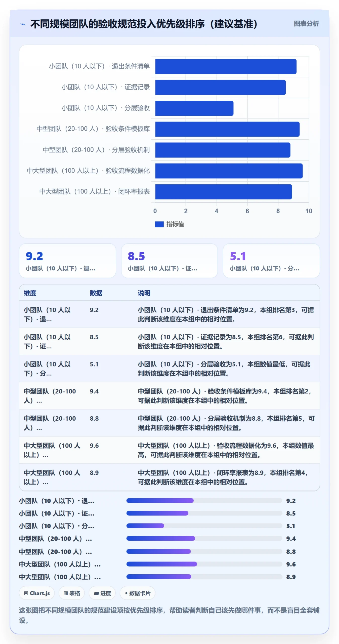The height and width of the screenshot is (644, 339).
Task: Click the 8.5 data card
Action: [169, 260]
